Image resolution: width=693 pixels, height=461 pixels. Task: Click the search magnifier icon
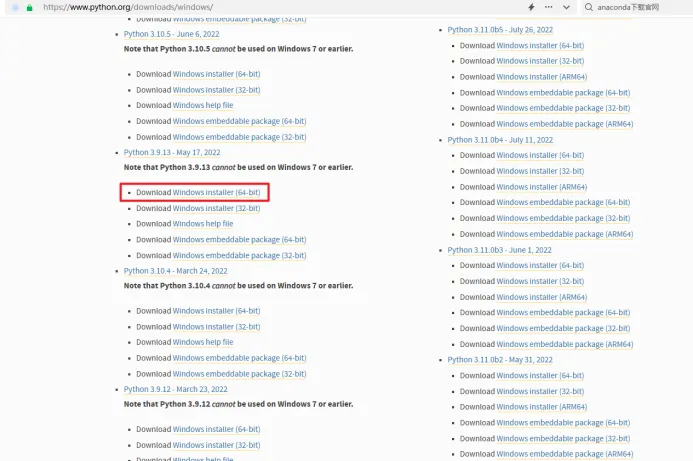coord(589,7)
